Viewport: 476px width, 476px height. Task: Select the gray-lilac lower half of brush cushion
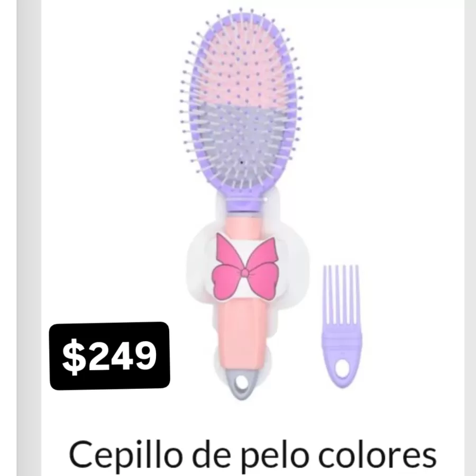click(242, 143)
